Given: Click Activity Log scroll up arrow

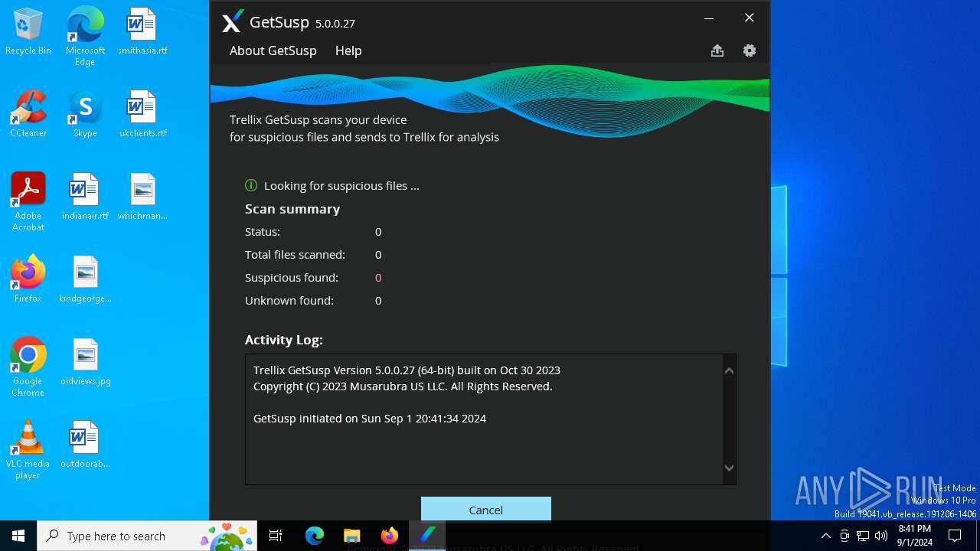Looking at the screenshot, I should (x=729, y=370).
